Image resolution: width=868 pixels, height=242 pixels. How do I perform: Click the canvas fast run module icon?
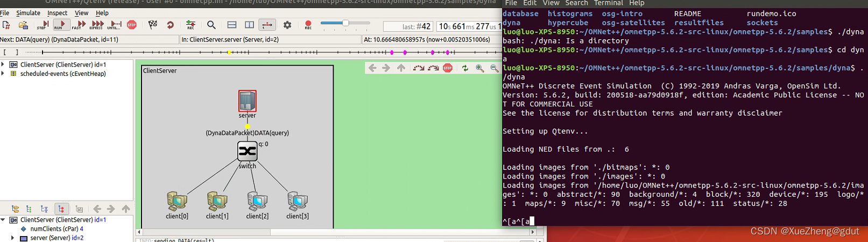tap(433, 68)
